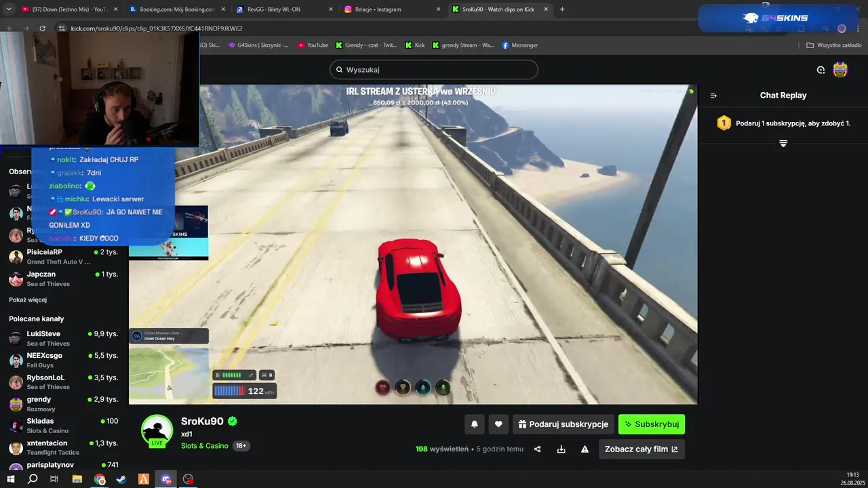Open Task View on the taskbar
The height and width of the screenshot is (488, 868).
pos(54,479)
